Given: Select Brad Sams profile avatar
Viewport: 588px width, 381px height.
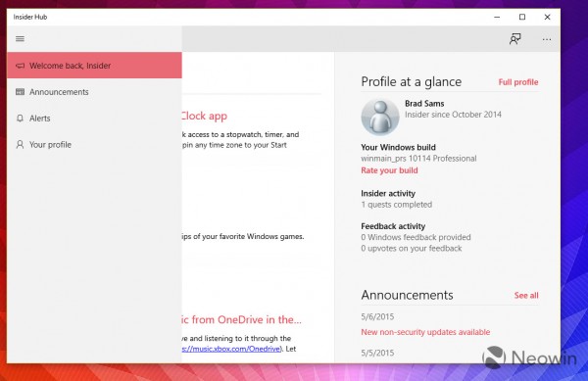Looking at the screenshot, I should 380,117.
